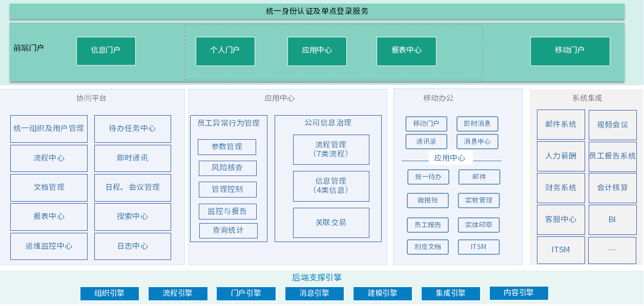
Task: Open the 微报账 box
Action: 428,201
